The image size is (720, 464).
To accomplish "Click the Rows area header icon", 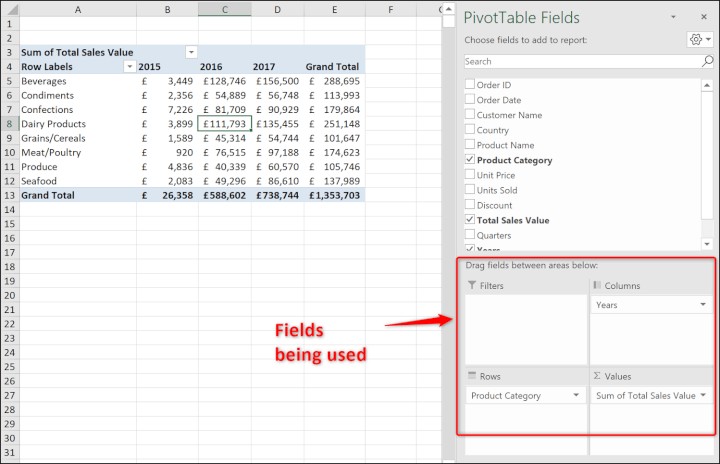I will (472, 375).
